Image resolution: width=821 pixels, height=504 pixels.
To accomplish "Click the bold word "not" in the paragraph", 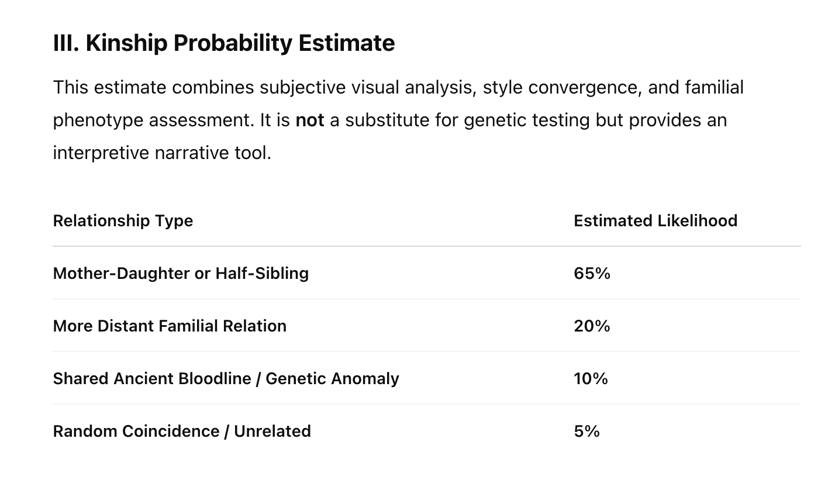I will pos(309,120).
